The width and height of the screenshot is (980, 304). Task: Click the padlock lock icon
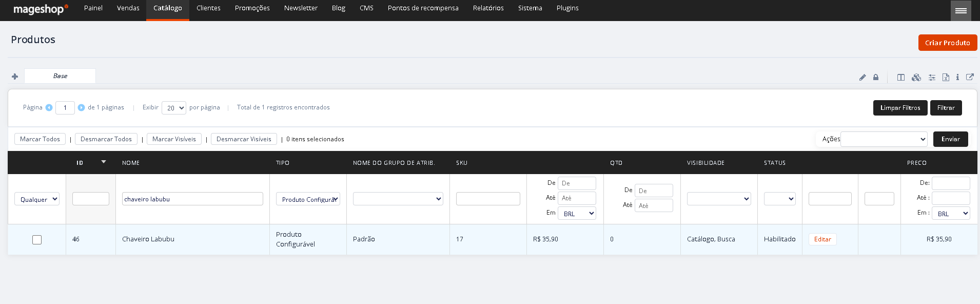(876, 78)
